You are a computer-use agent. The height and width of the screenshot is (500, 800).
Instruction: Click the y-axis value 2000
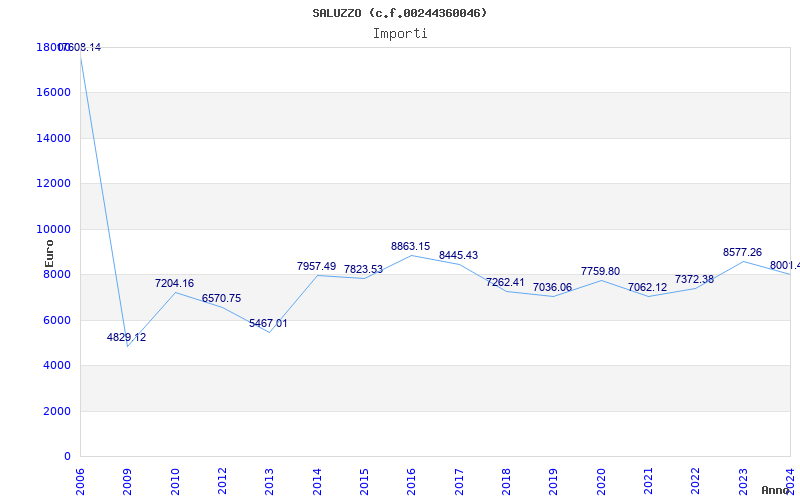[57, 411]
